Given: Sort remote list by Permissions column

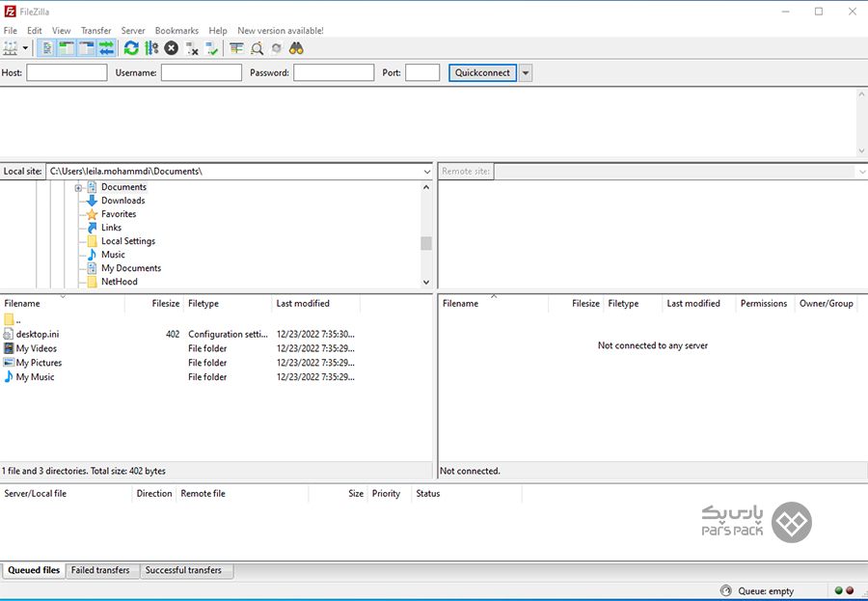Looking at the screenshot, I should point(764,304).
